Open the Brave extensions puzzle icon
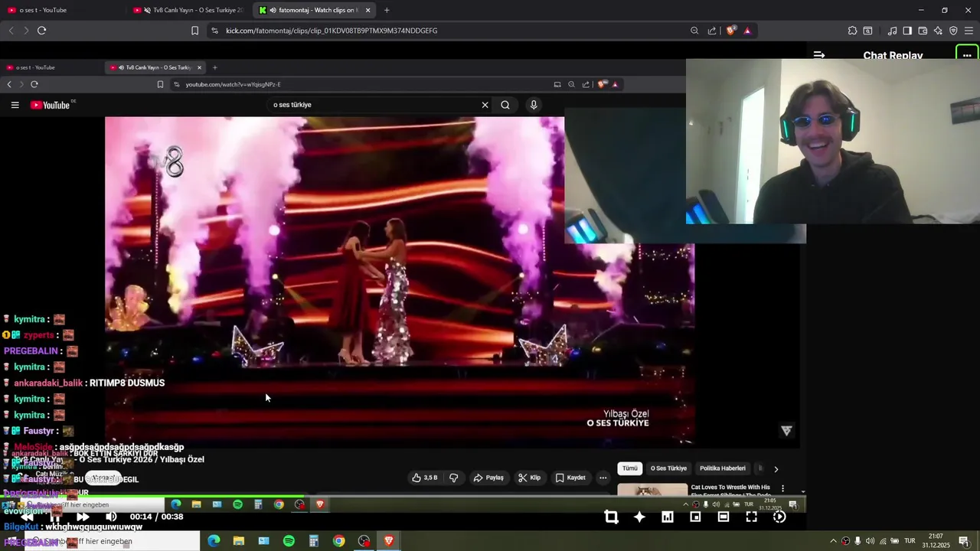The image size is (980, 551). 852,31
